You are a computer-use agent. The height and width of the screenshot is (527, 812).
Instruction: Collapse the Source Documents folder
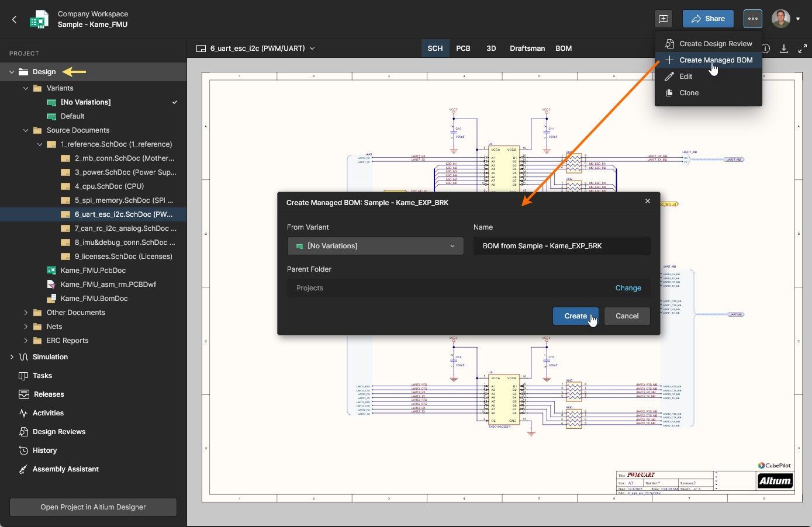point(26,130)
